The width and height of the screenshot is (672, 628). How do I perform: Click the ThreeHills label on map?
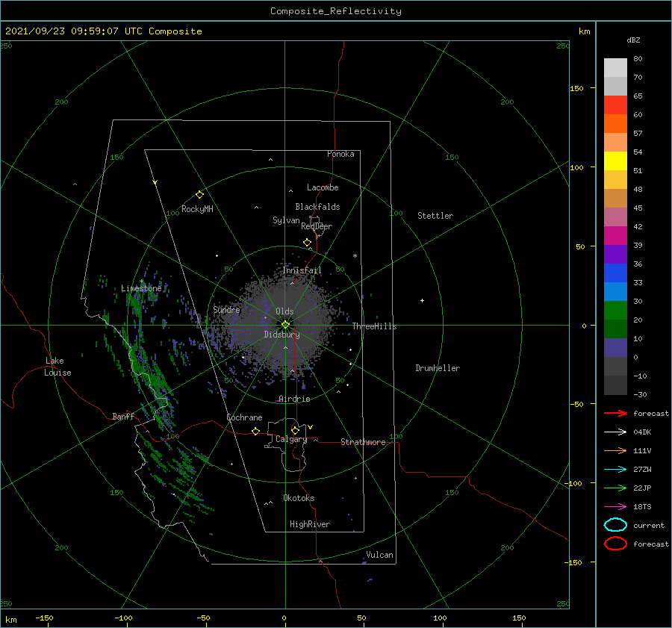pyautogui.click(x=375, y=326)
